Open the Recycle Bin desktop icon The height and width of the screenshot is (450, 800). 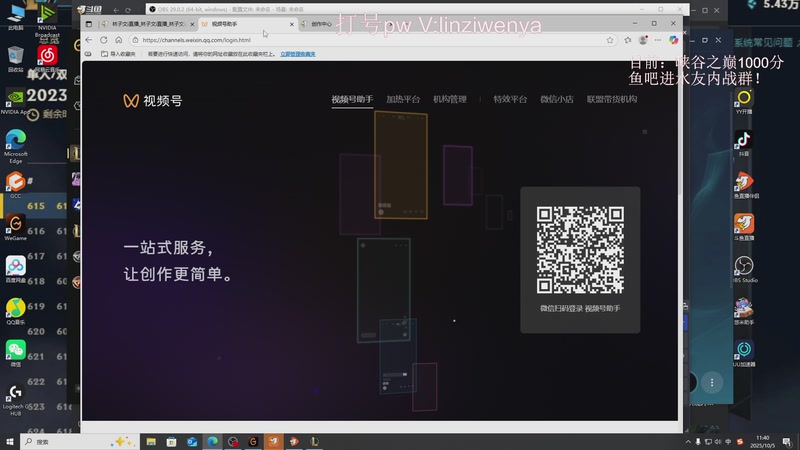coord(16,59)
